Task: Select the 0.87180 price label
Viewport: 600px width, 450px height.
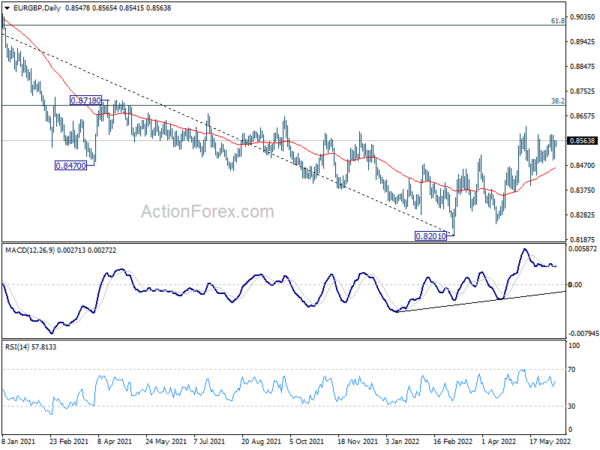Action: click(x=86, y=101)
